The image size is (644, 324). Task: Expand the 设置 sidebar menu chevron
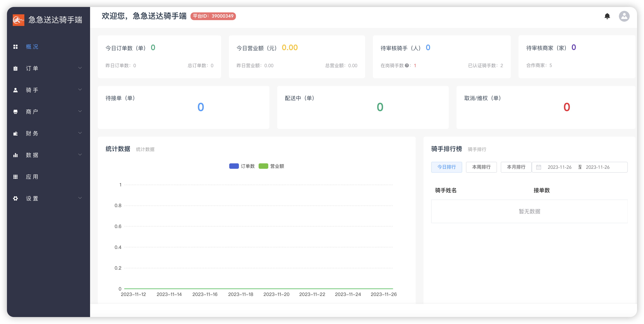80,198
